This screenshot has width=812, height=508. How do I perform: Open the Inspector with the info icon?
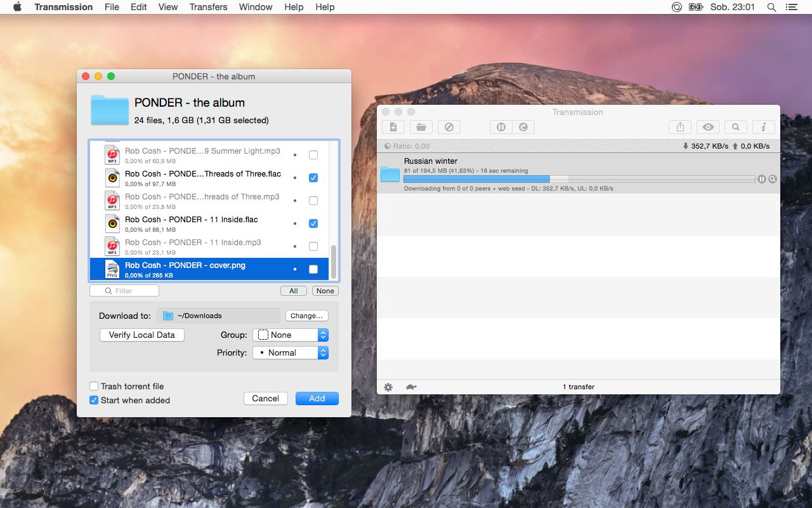pos(764,127)
